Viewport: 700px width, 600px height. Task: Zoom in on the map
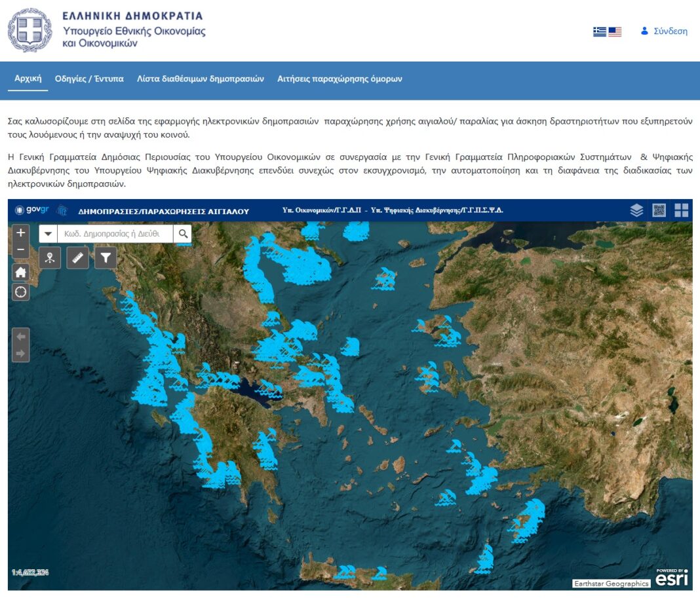tap(21, 233)
